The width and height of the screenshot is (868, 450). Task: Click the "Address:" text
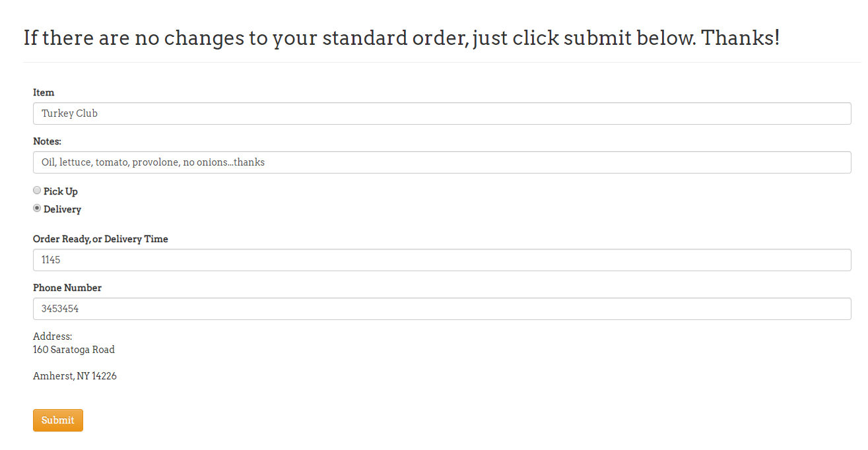point(52,337)
